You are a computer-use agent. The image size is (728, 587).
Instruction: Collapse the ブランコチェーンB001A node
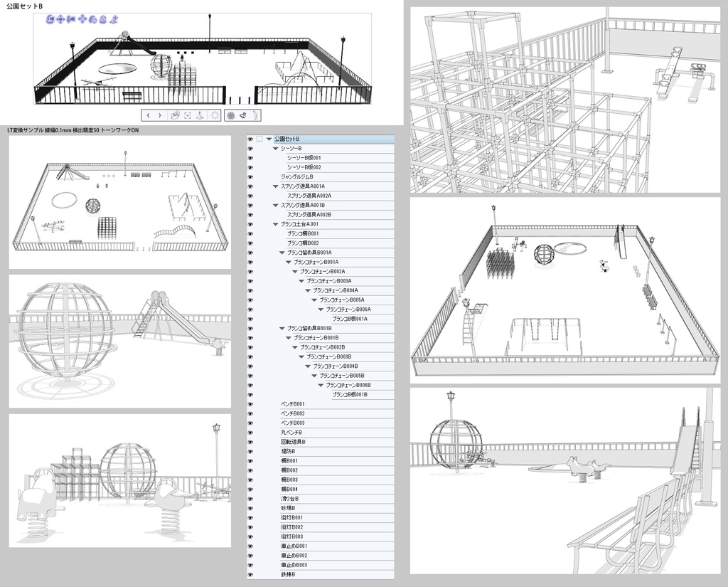click(289, 262)
